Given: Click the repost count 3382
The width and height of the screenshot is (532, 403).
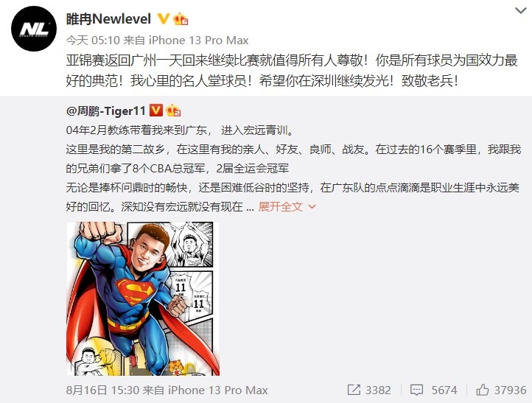Looking at the screenshot, I should click(x=378, y=390).
